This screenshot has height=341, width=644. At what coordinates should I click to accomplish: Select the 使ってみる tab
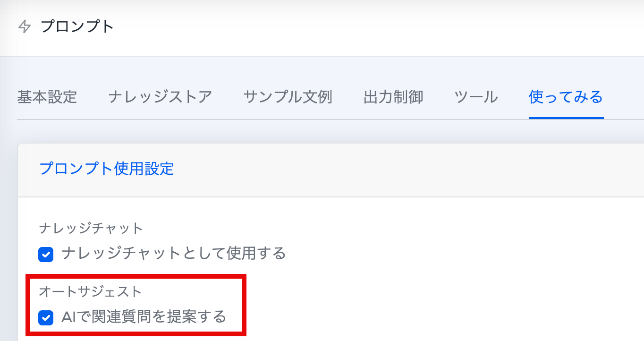566,97
